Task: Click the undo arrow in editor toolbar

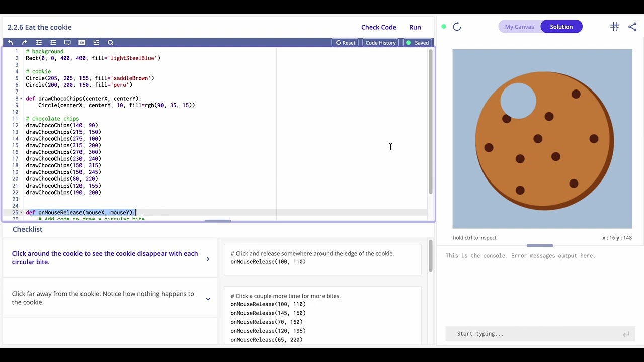Action: click(10, 43)
